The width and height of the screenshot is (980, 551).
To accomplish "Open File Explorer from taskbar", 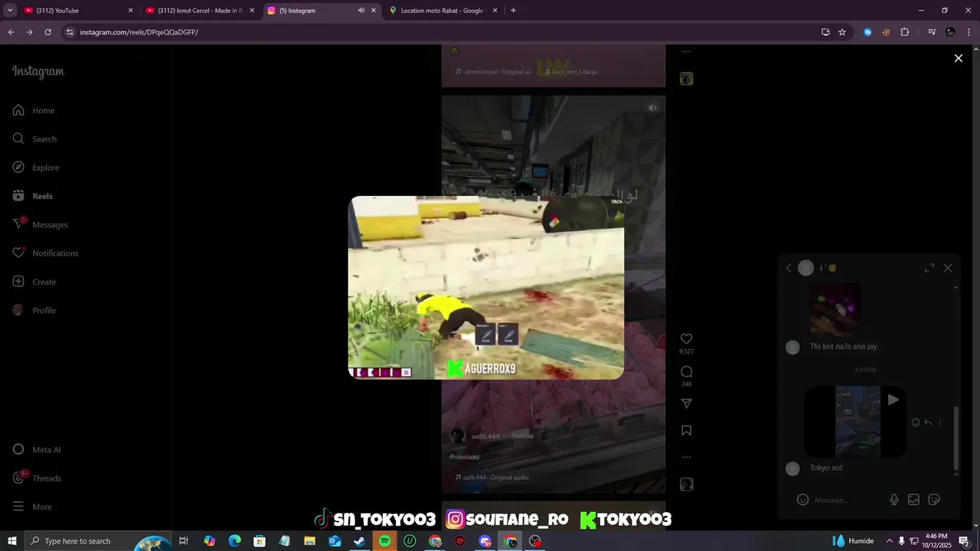I will (309, 541).
